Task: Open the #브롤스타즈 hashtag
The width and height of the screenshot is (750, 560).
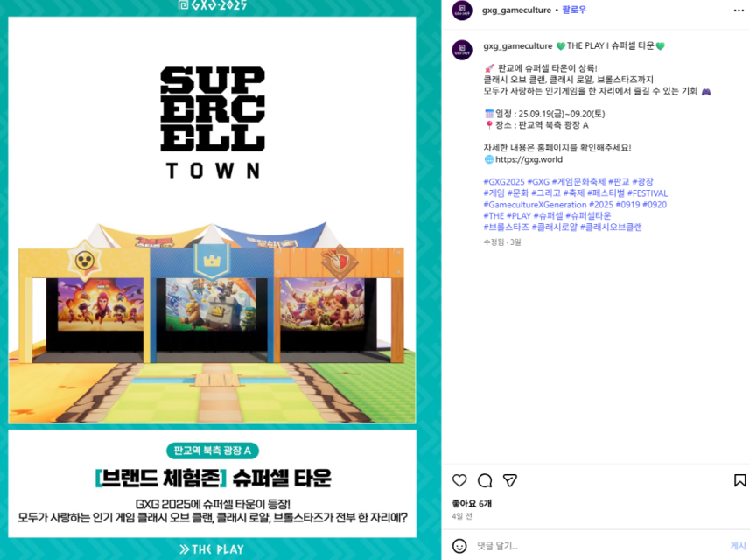Action: coord(506,227)
